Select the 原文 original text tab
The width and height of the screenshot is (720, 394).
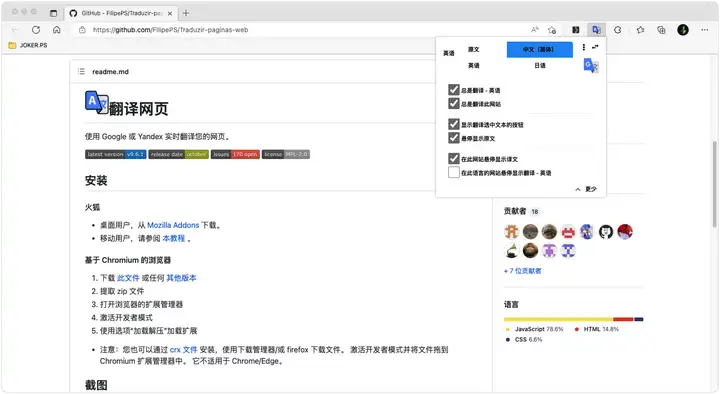[x=473, y=49]
